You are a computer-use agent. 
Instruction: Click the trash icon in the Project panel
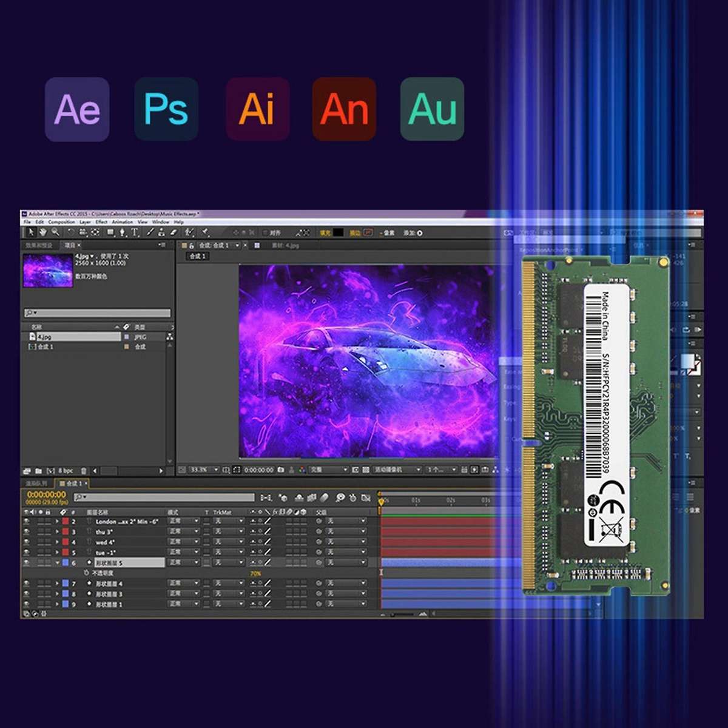tap(84, 471)
